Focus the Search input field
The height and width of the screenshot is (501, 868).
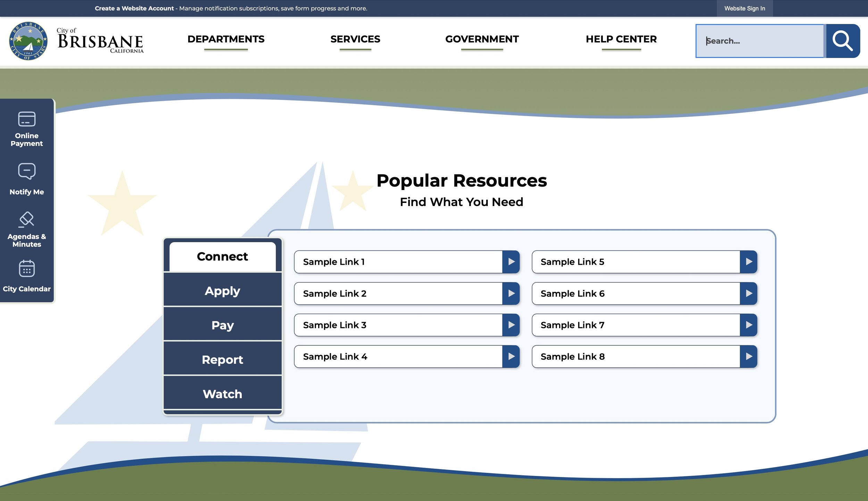click(760, 41)
